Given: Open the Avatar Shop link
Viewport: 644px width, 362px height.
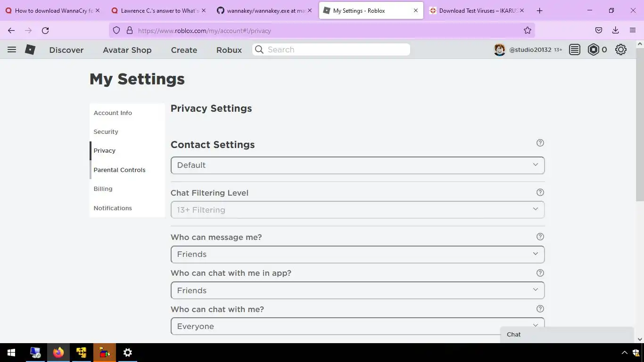Looking at the screenshot, I should (x=127, y=50).
